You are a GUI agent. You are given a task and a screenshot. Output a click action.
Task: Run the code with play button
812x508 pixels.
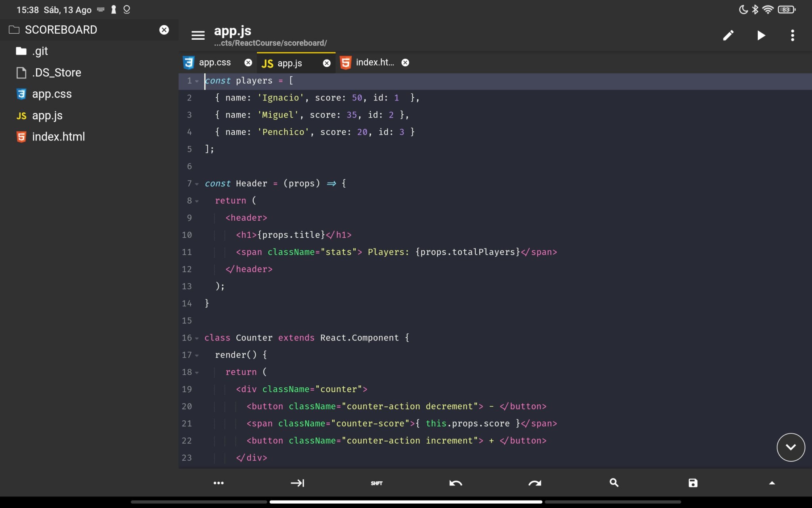760,35
